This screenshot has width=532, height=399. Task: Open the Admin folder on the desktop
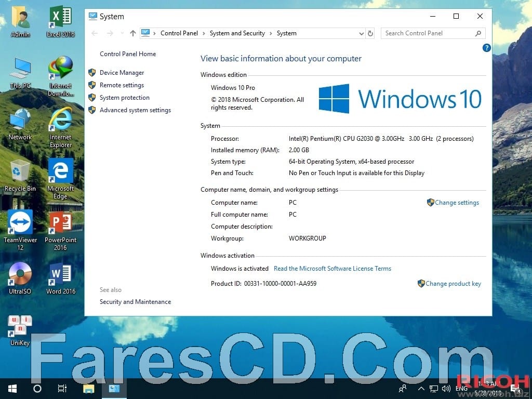[20, 21]
